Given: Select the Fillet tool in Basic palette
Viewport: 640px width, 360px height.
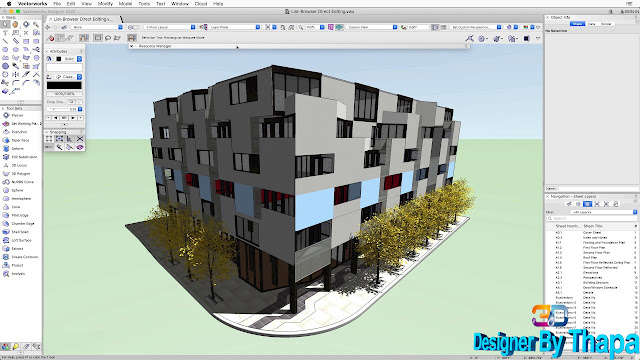Looking at the screenshot, I should tap(16, 83).
